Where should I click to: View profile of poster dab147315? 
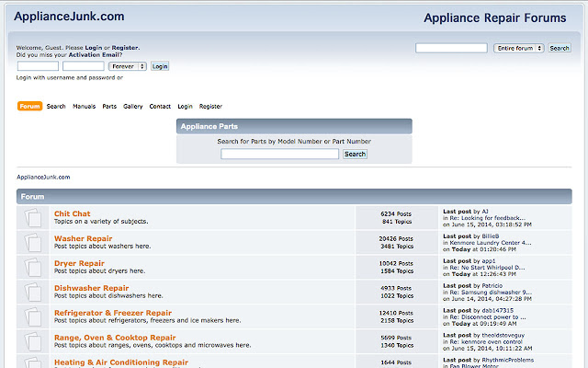click(498, 311)
